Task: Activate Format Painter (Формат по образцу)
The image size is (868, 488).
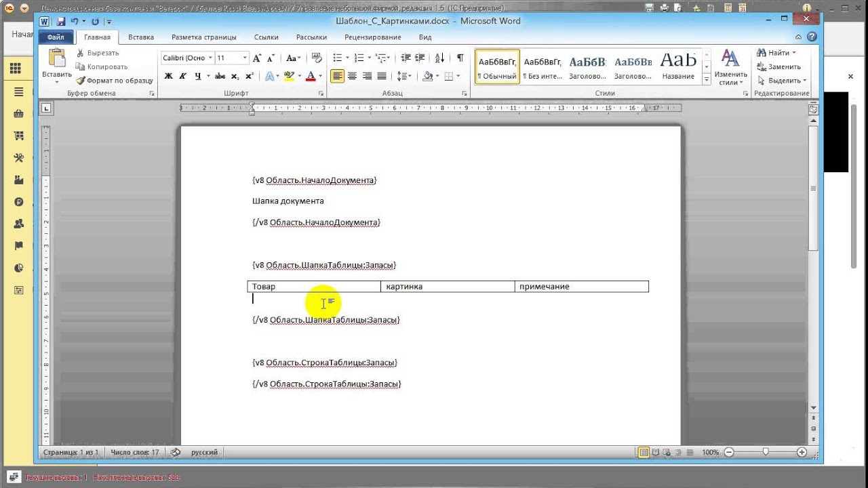Action: click(115, 81)
